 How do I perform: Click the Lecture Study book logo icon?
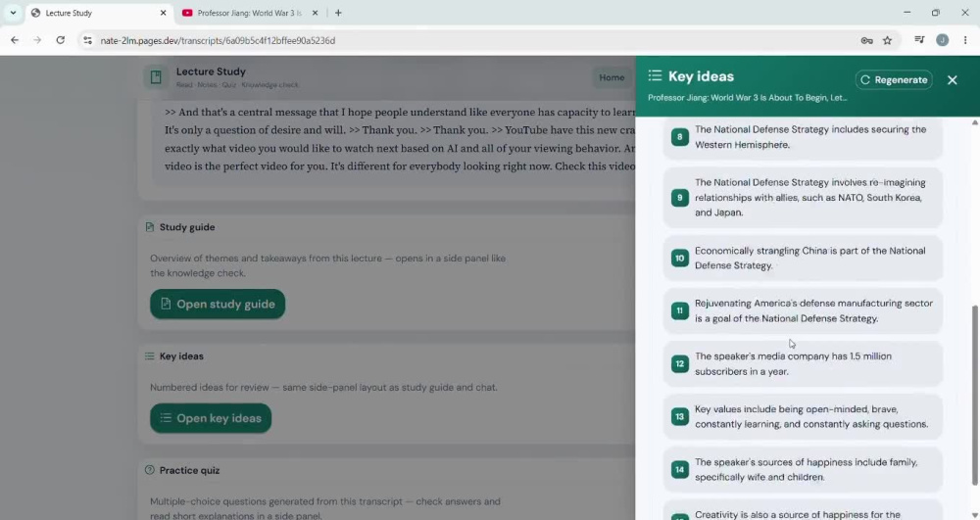pyautogui.click(x=156, y=76)
